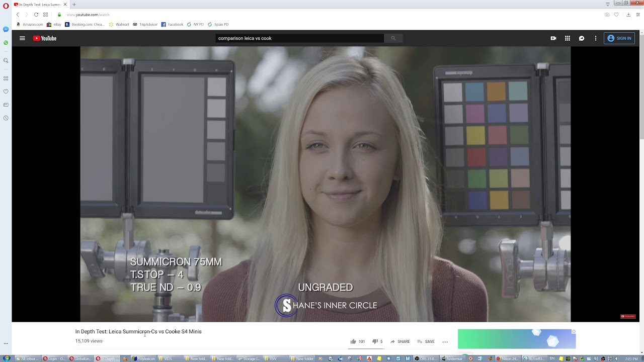Open the YouTube messages icon
Screen dimensions: 644x362
click(x=582, y=38)
